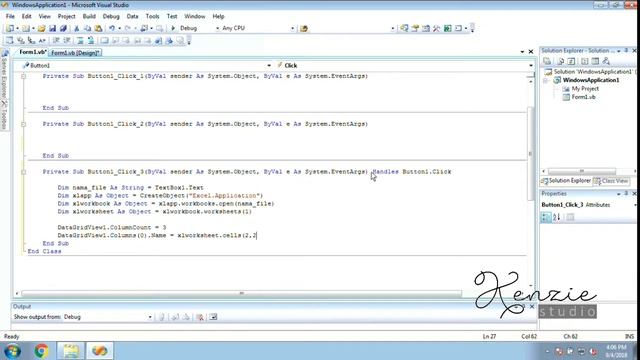
Task: Open the Tools menu
Action: (152, 16)
